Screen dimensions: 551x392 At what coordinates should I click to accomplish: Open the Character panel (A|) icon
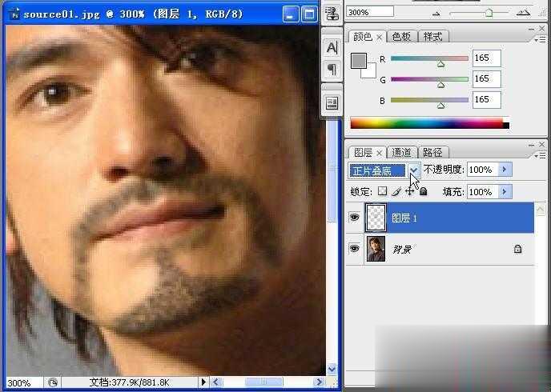coord(332,47)
